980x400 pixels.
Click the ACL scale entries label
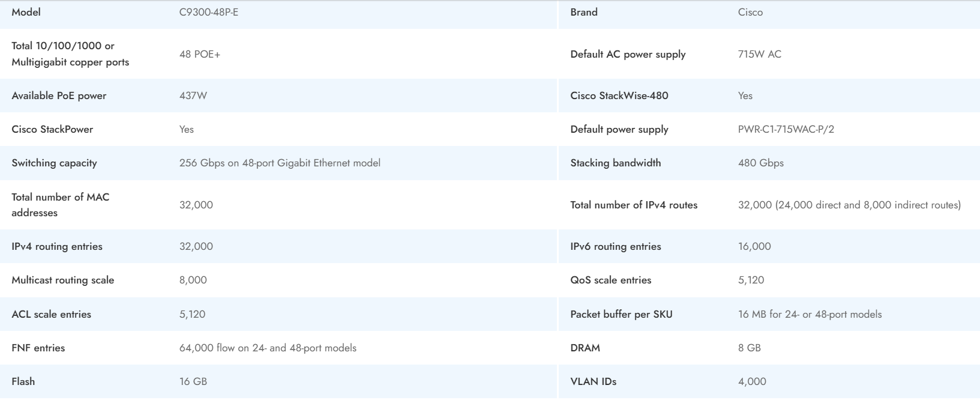pyautogui.click(x=51, y=314)
